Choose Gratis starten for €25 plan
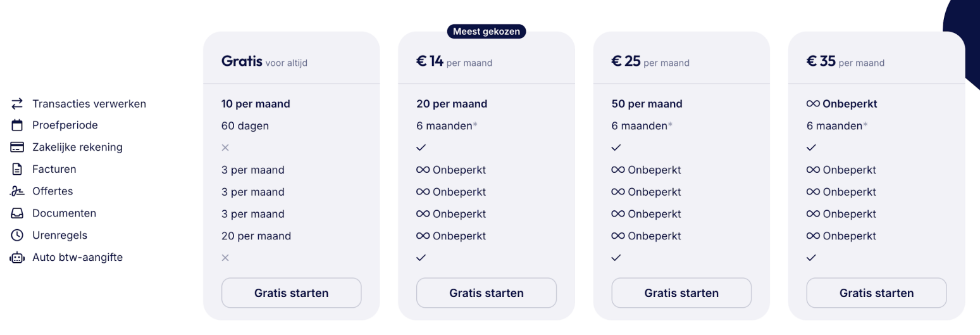Viewport: 980px width, 335px height. point(681,293)
